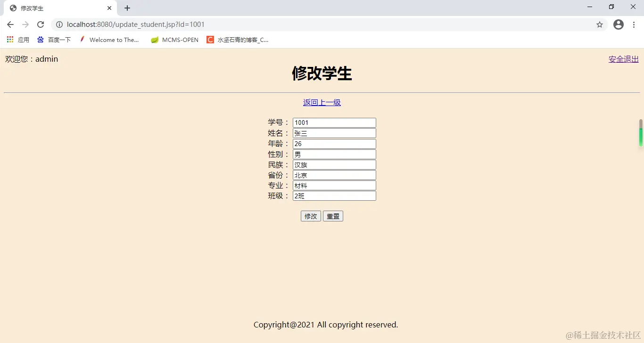The image size is (644, 343).
Task: Click the 百度一下 bookmark icon
Action: click(x=41, y=40)
